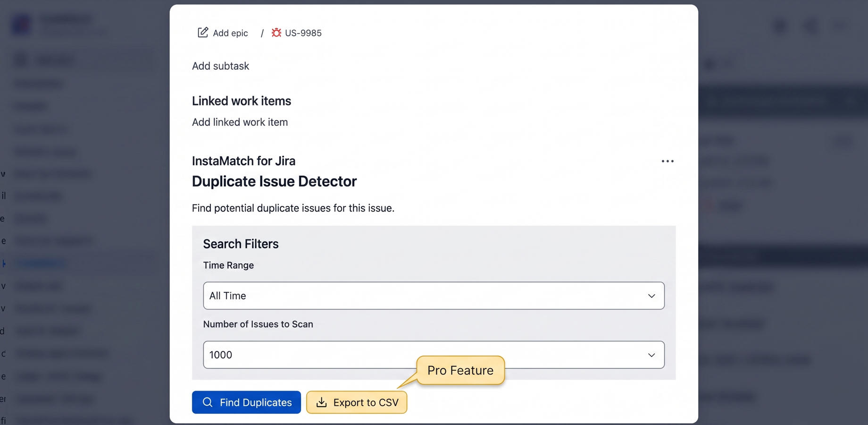Click the Export to CSV button
Image resolution: width=868 pixels, height=425 pixels.
coord(357,402)
